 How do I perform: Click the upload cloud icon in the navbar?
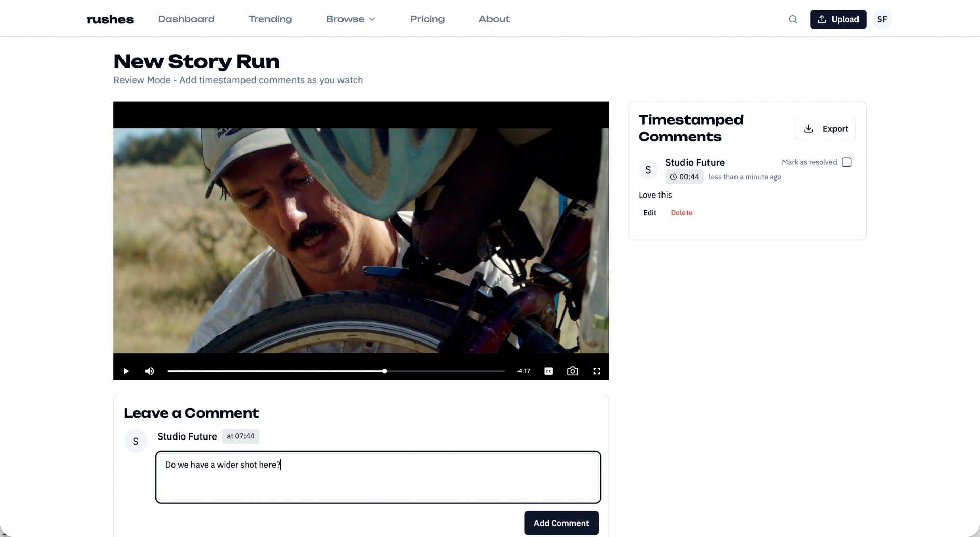coord(821,19)
